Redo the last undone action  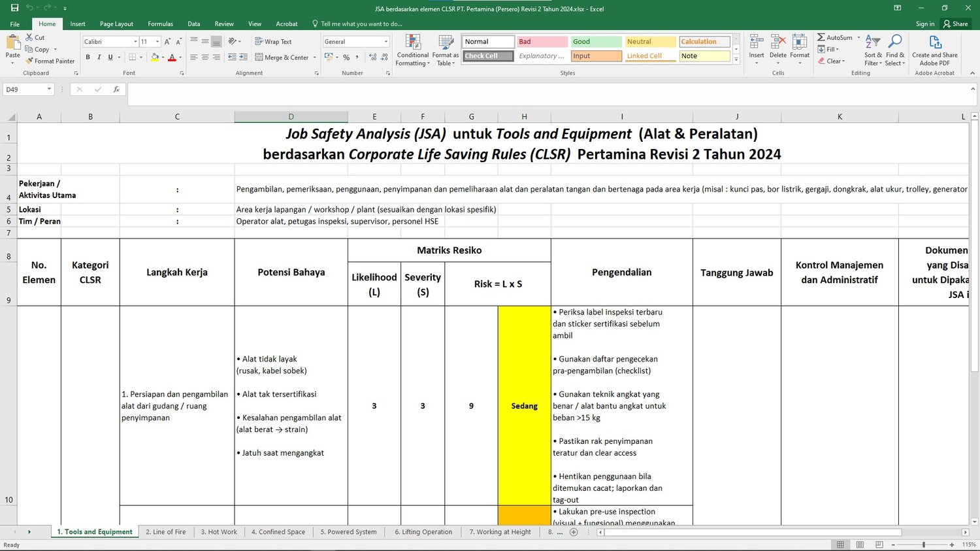coord(47,8)
